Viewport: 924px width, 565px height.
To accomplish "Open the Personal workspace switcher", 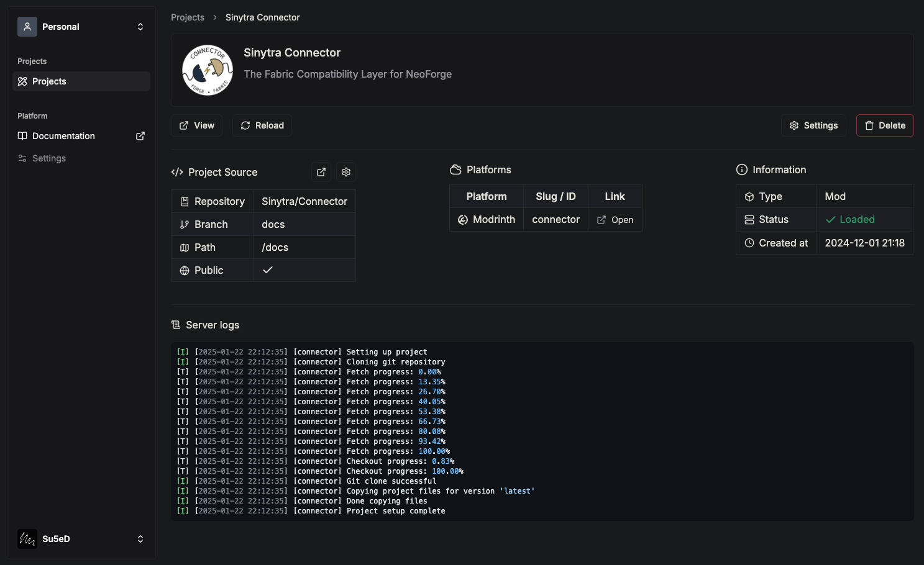I will [81, 27].
